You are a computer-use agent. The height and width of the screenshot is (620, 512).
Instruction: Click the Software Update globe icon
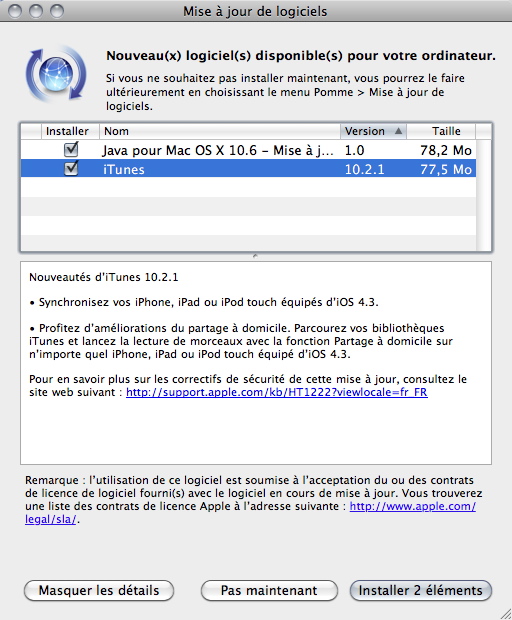[56, 73]
